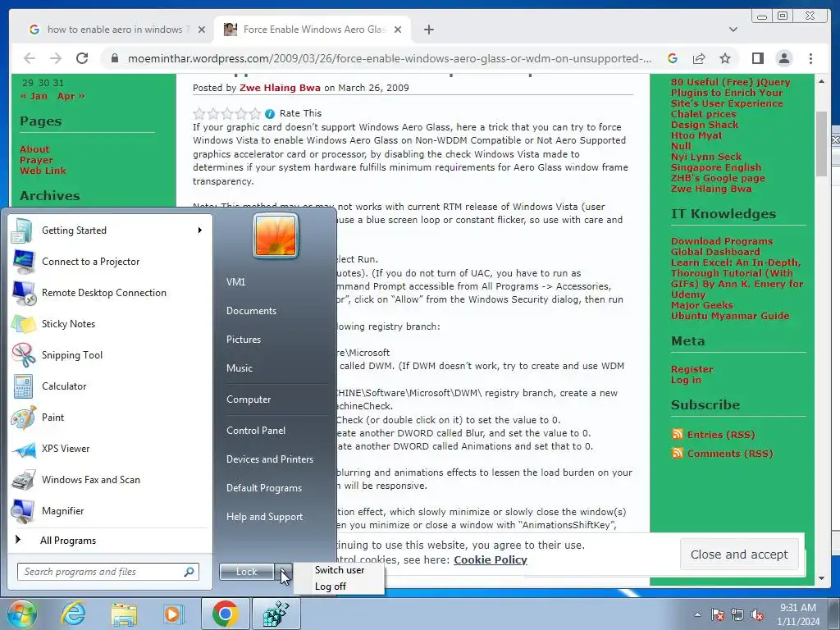The image size is (840, 630).
Task: Open Chrome side panel
Action: point(757,58)
